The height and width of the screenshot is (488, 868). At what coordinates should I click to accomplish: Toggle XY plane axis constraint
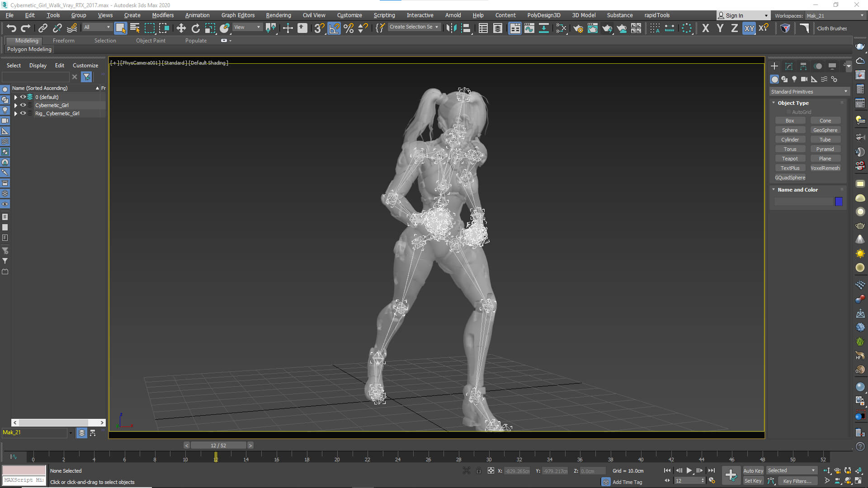click(x=750, y=28)
